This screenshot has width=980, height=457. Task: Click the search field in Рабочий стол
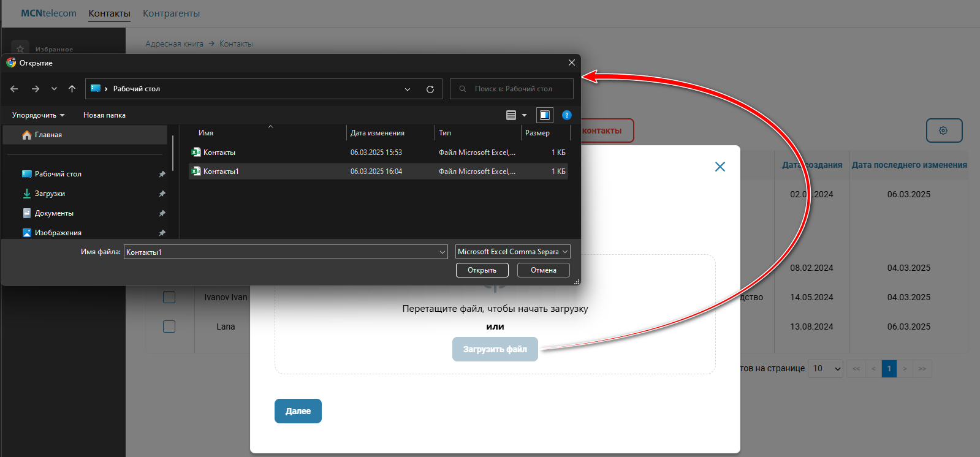point(512,89)
